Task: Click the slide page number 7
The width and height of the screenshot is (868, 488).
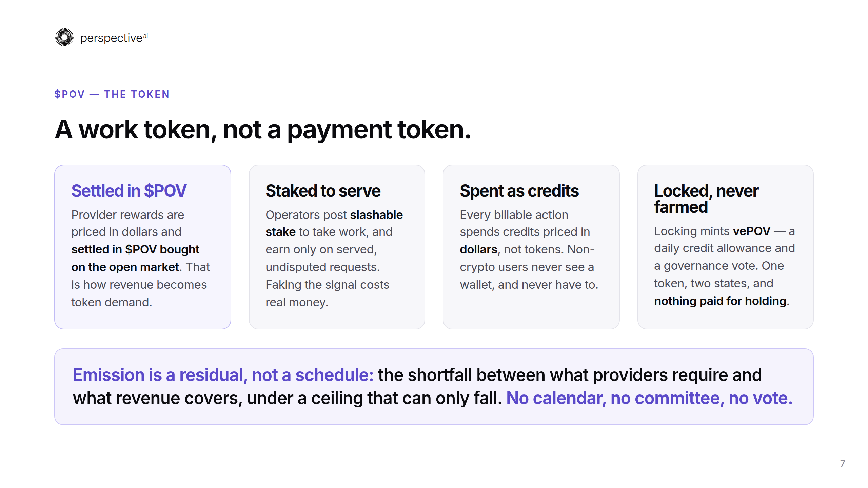Action: coord(842,464)
